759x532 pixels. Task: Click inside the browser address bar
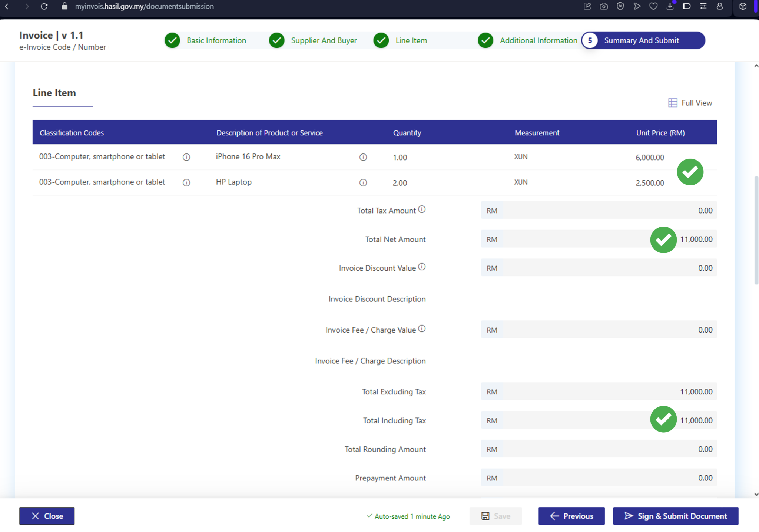tap(145, 6)
